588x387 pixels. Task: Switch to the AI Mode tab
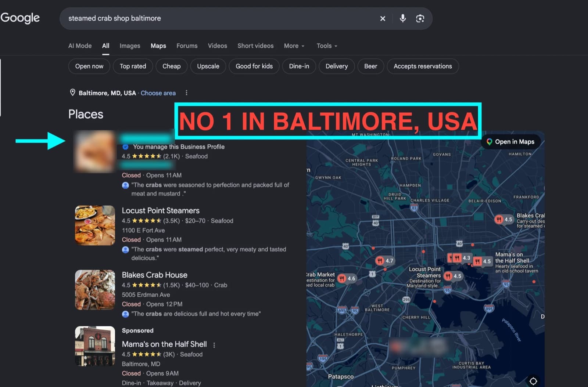coord(80,46)
